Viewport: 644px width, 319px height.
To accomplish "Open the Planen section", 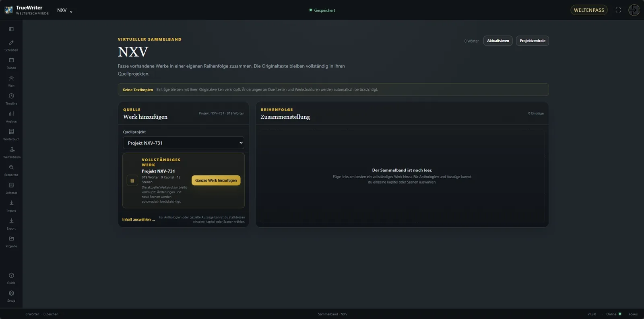I will point(11,63).
